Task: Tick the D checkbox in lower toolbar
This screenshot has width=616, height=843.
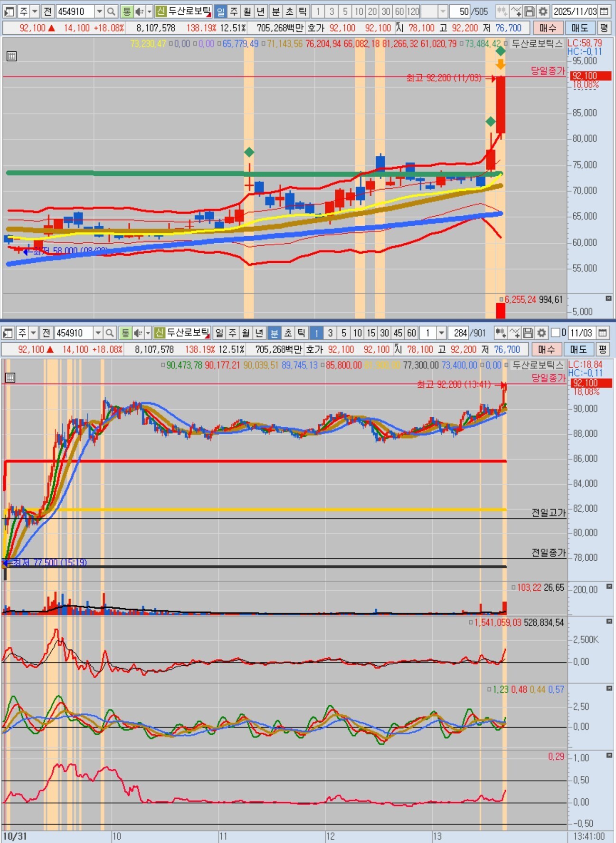Action: pos(555,333)
